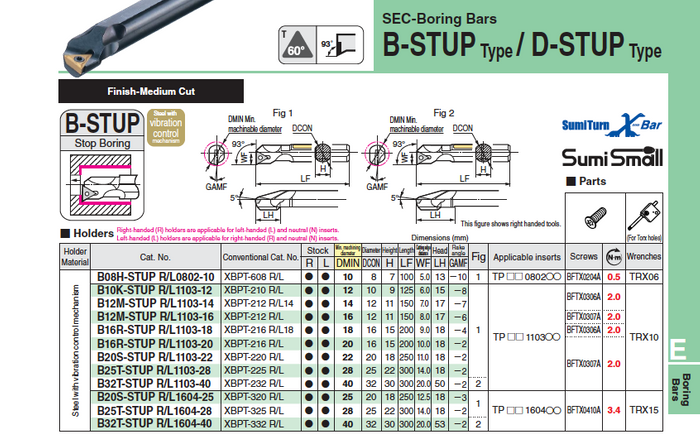The image size is (700, 443).
Task: Select row B12M-STUP R/L1103-14
Action: pyautogui.click(x=279, y=304)
